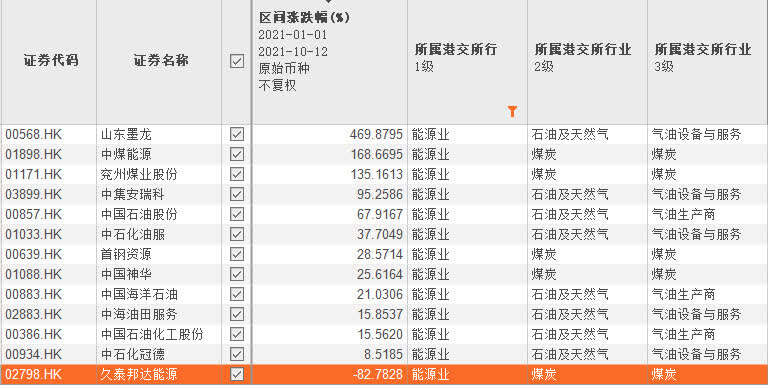Toggle checkbox for 中国石油股份 row
This screenshot has height=388, width=768.
tap(237, 214)
